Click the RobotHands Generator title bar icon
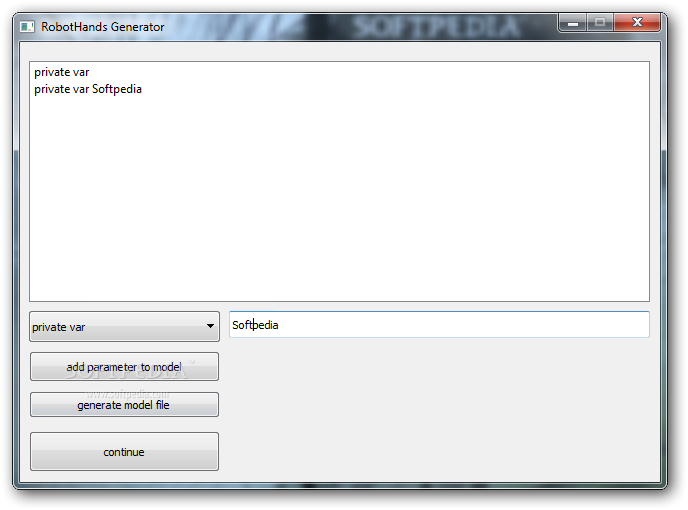Image resolution: width=688 pixels, height=510 pixels. pyautogui.click(x=27, y=27)
